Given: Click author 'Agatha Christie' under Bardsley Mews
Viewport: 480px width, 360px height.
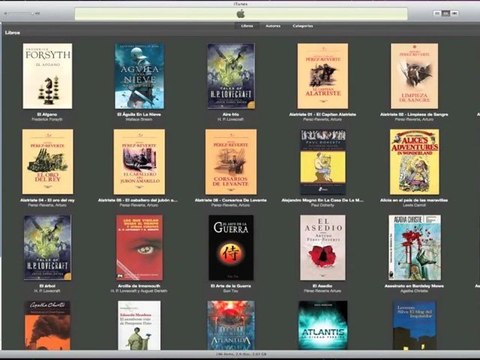Looking at the screenshot, I should [x=414, y=291].
